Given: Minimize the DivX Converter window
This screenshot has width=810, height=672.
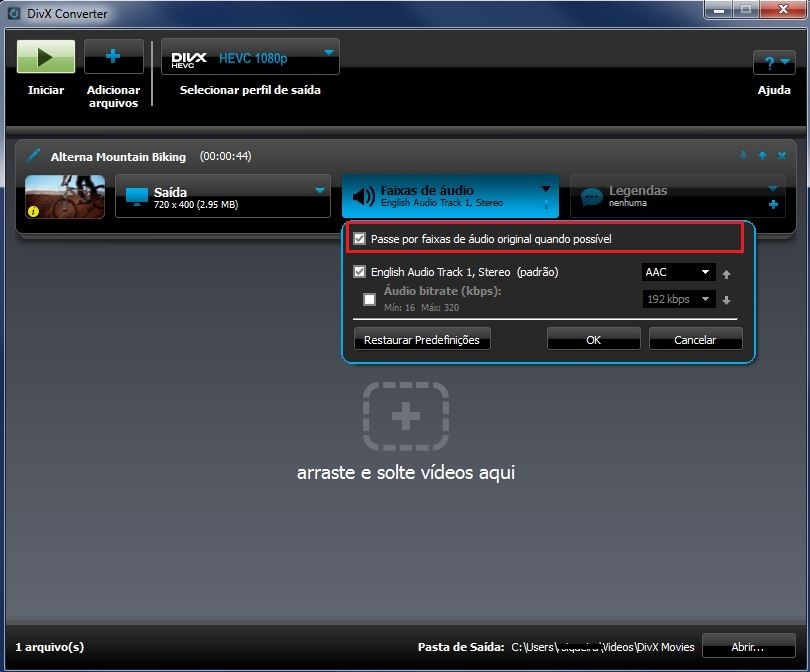Looking at the screenshot, I should click(x=719, y=9).
